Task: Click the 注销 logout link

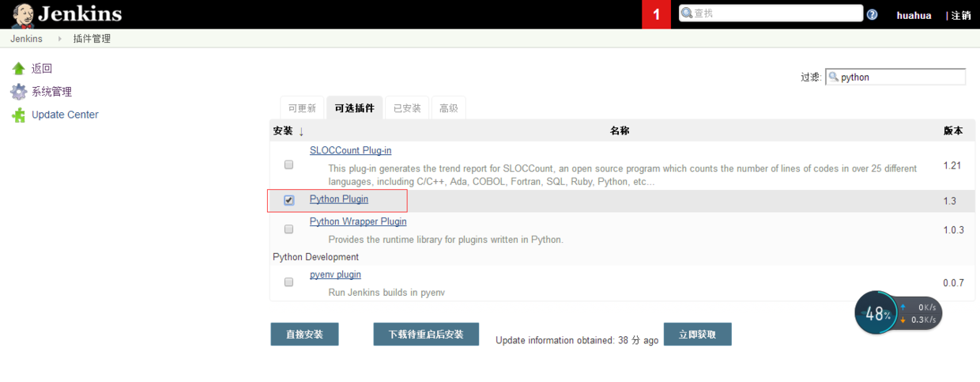Action: click(961, 15)
